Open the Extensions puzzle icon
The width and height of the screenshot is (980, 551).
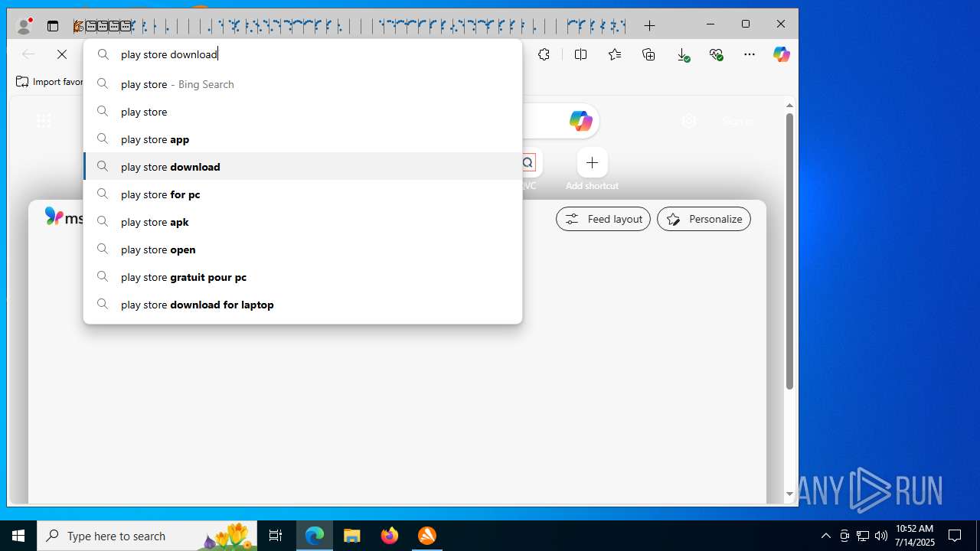(544, 54)
